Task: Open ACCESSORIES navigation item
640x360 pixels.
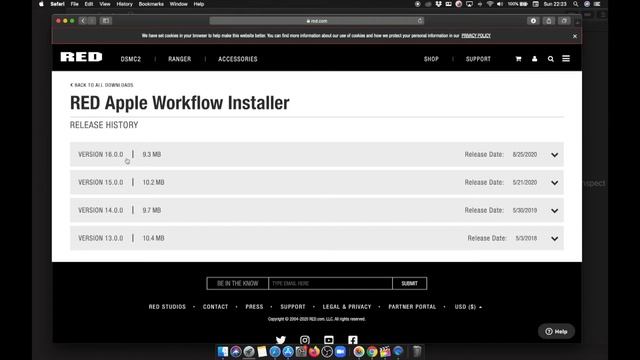Action: click(238, 59)
